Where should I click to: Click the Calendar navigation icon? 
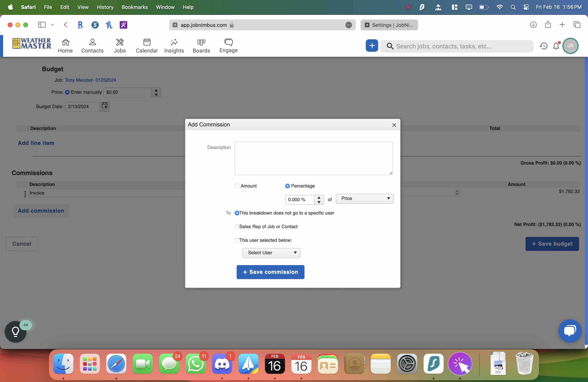[x=146, y=46]
